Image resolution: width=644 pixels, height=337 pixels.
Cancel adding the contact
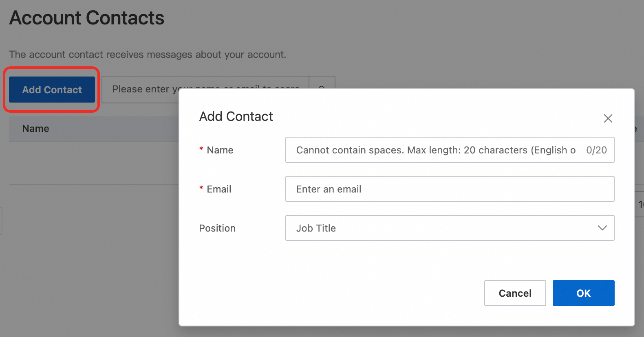pyautogui.click(x=515, y=293)
